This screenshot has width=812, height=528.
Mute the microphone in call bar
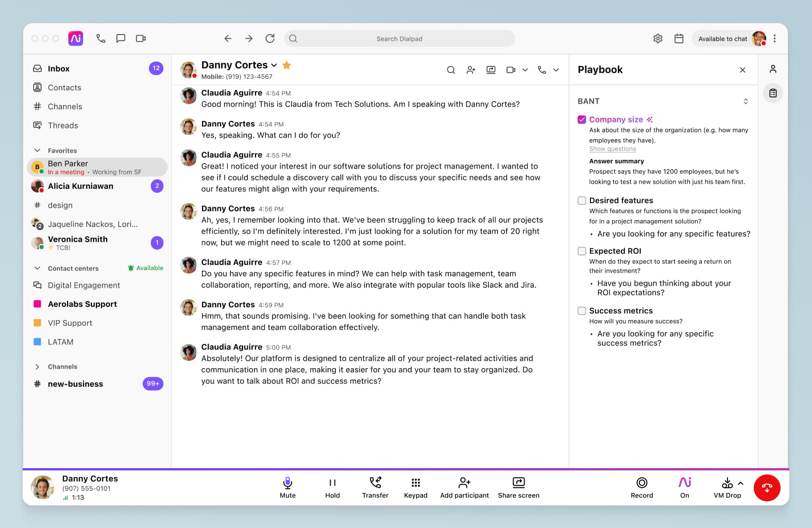pos(287,487)
